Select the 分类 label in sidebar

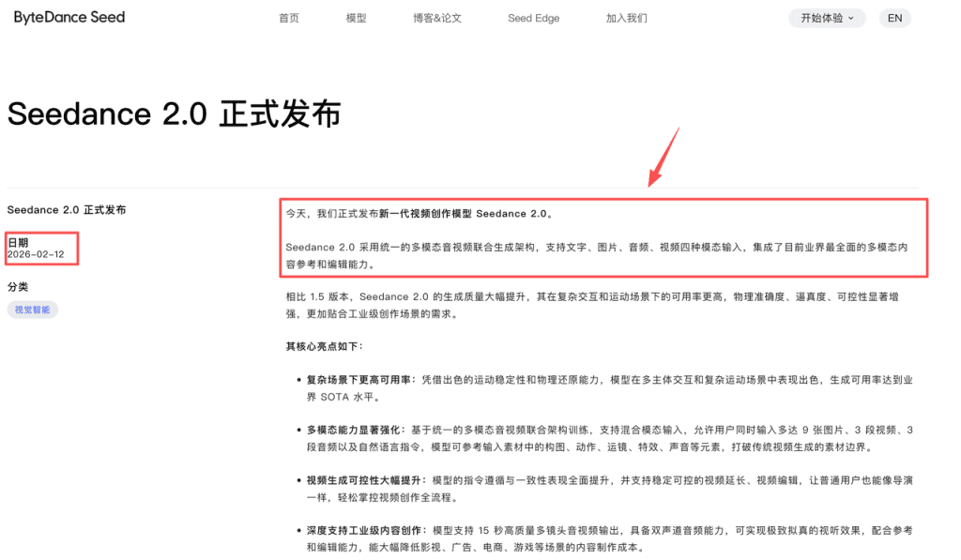point(18,287)
